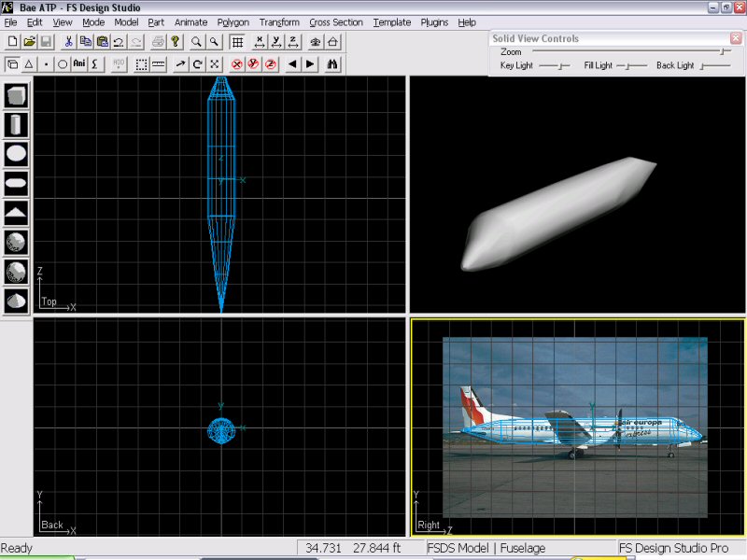Open the Polygon menu

point(233,22)
